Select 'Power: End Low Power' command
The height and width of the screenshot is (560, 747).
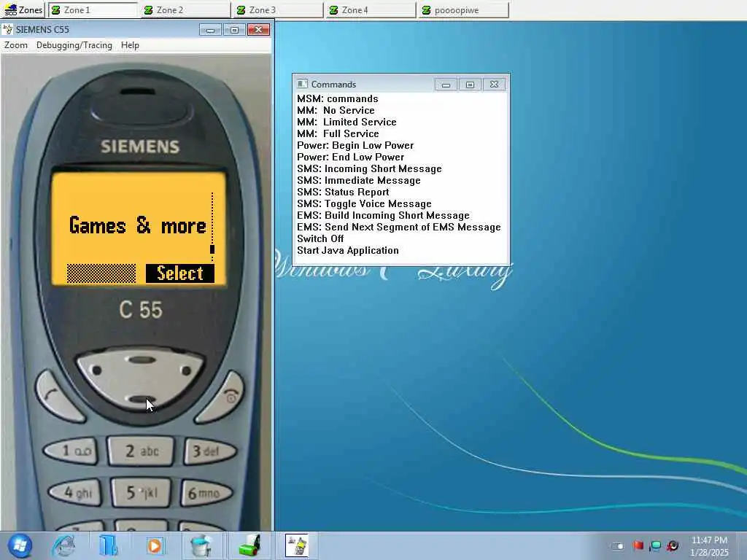(x=350, y=157)
